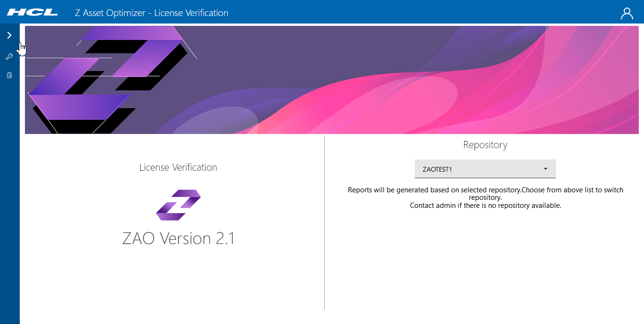Click the Z Asset Optimizer header title

point(152,13)
